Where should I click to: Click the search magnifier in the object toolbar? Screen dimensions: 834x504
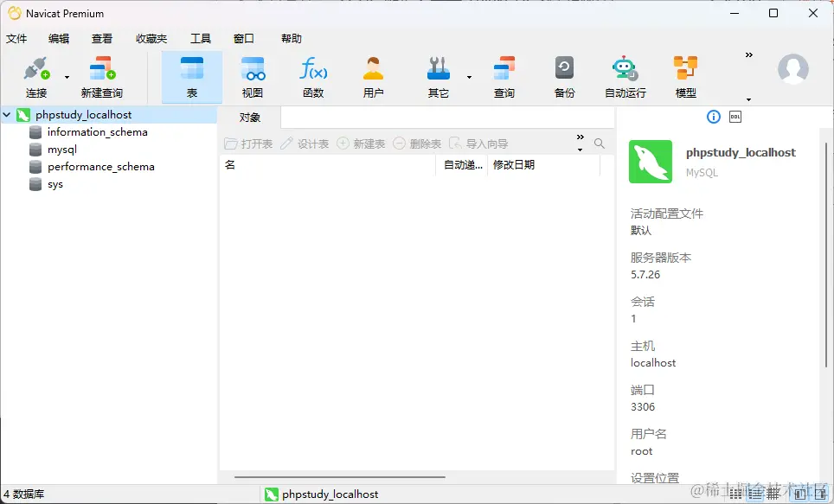[600, 144]
